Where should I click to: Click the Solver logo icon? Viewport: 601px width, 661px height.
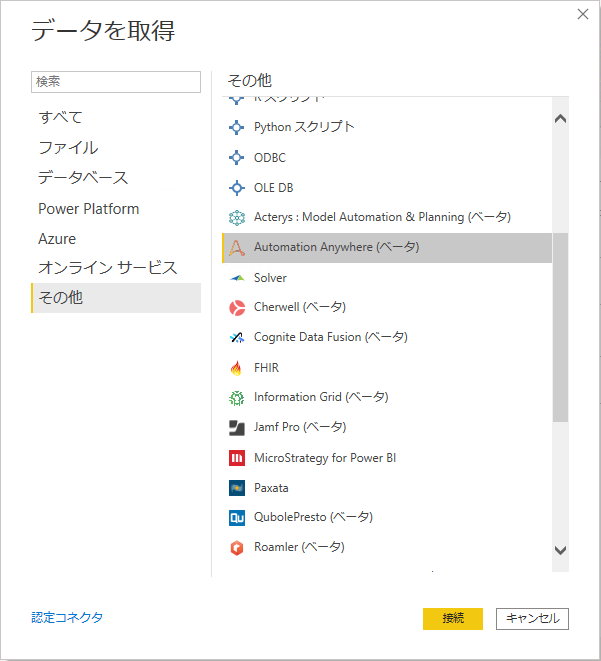pyautogui.click(x=236, y=278)
